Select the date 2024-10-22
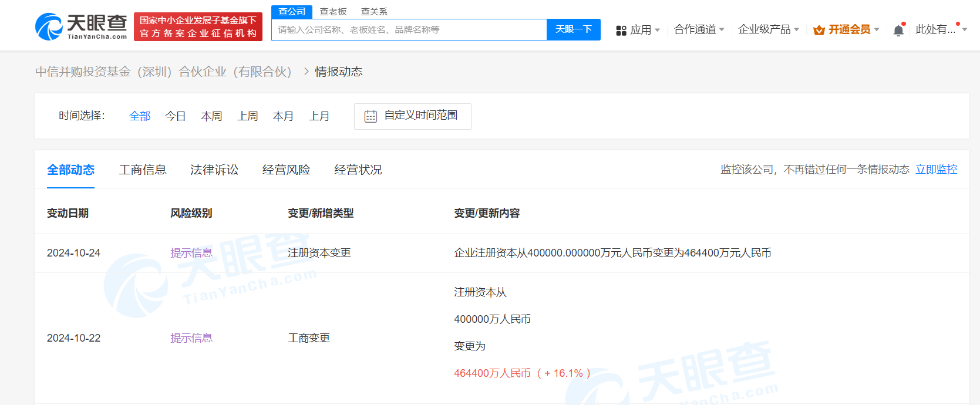 (x=73, y=338)
